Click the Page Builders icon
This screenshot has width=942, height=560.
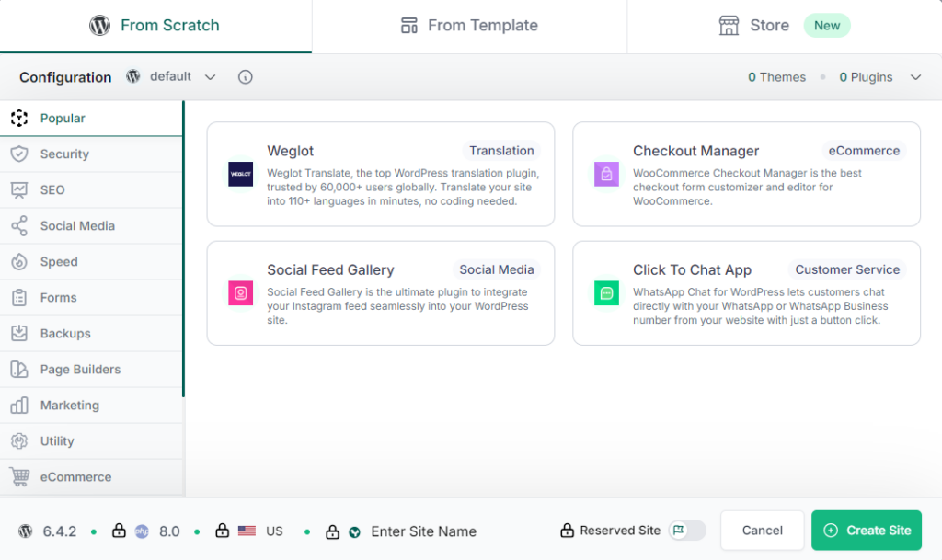pyautogui.click(x=19, y=369)
